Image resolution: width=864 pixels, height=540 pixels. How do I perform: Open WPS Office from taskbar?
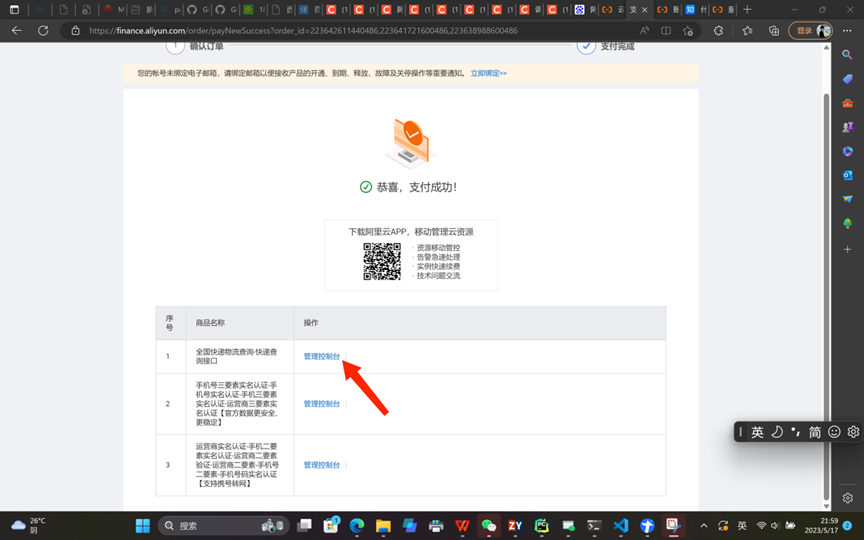pos(462,526)
